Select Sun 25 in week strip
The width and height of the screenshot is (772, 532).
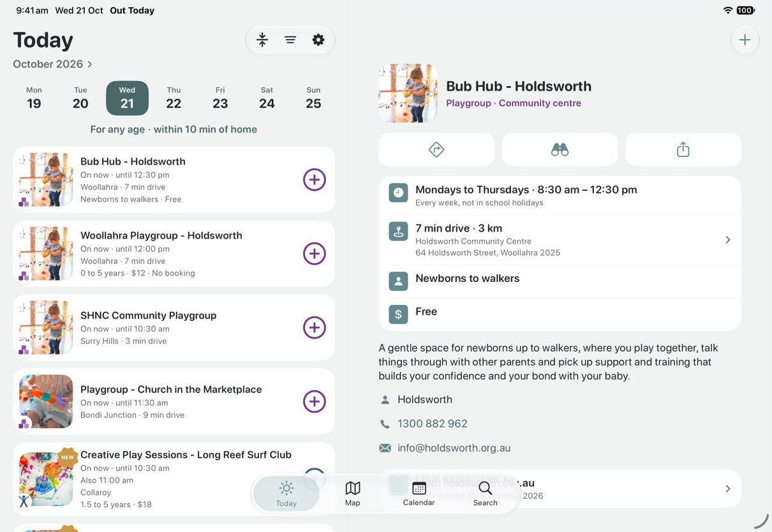pos(313,98)
